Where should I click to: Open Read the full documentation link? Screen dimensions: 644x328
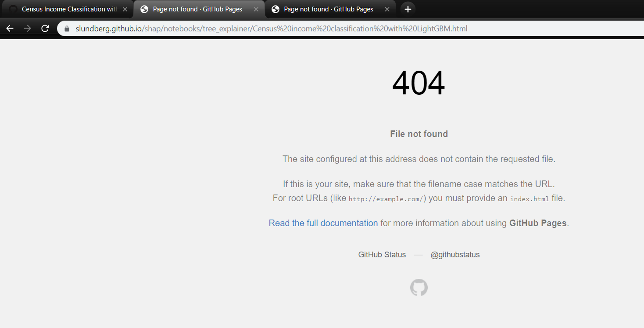tap(323, 223)
